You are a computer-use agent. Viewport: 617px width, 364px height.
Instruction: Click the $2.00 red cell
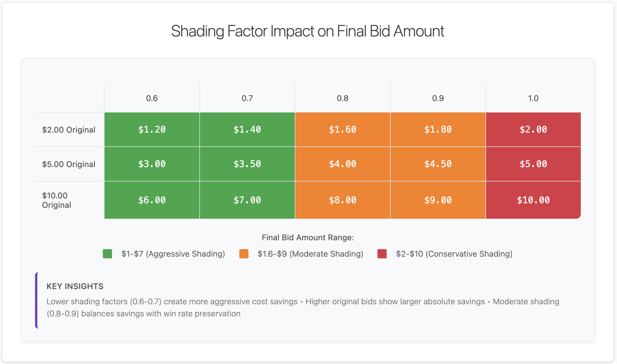tap(533, 129)
